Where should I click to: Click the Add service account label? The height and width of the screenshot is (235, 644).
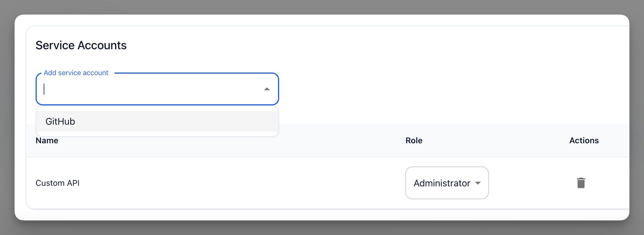[x=76, y=73]
